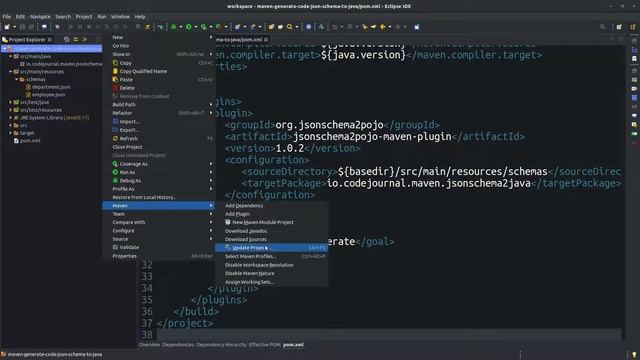Screen dimensions: 640x360
Task: Select io.codejournal.maven.jsonschema package
Action: pos(64,64)
